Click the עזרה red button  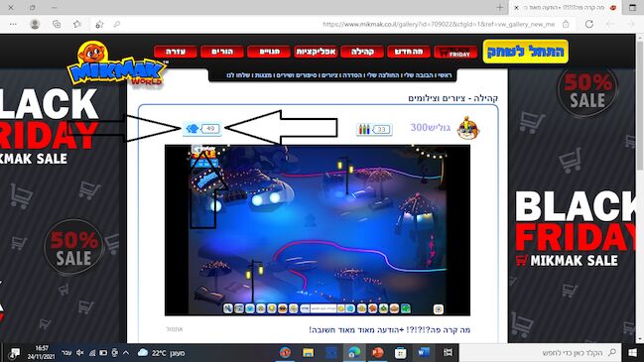[176, 52]
